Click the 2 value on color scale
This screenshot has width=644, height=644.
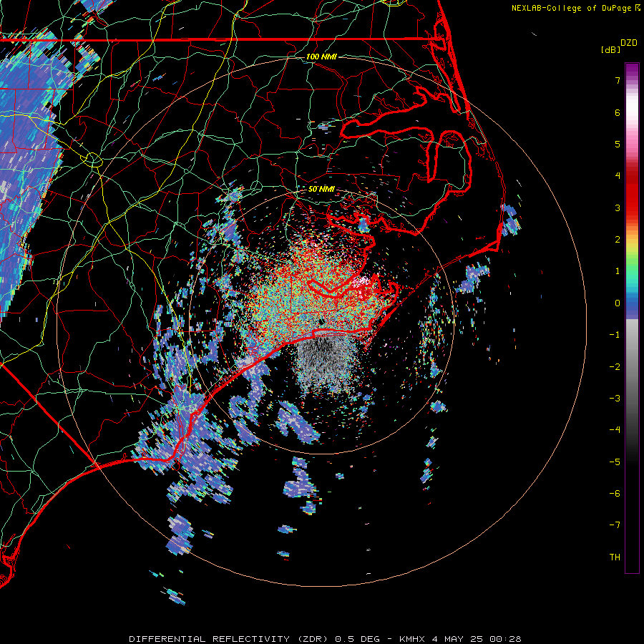618,240
